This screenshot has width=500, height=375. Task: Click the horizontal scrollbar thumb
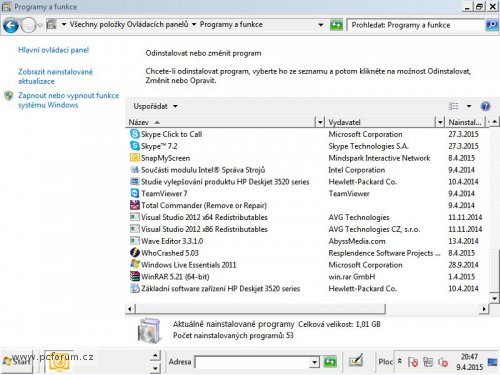(260, 309)
